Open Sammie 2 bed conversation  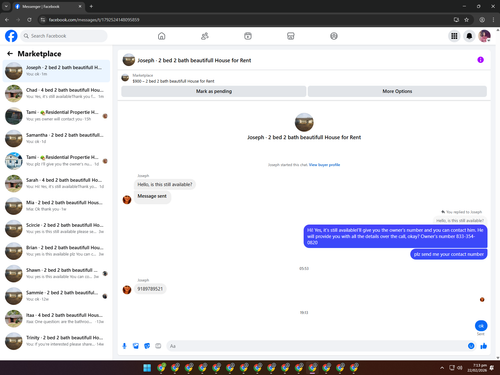point(56,296)
